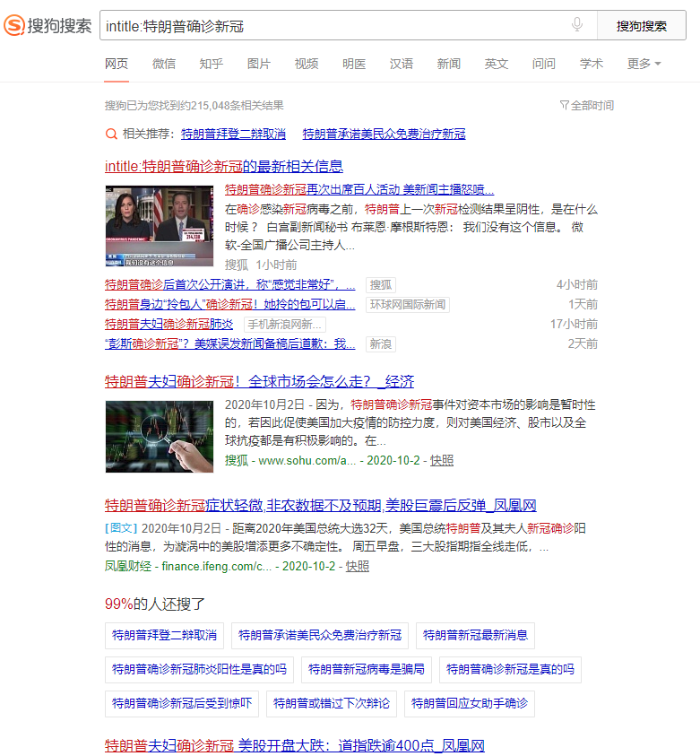Click the 新浪 source tag
700x756 pixels.
click(381, 344)
